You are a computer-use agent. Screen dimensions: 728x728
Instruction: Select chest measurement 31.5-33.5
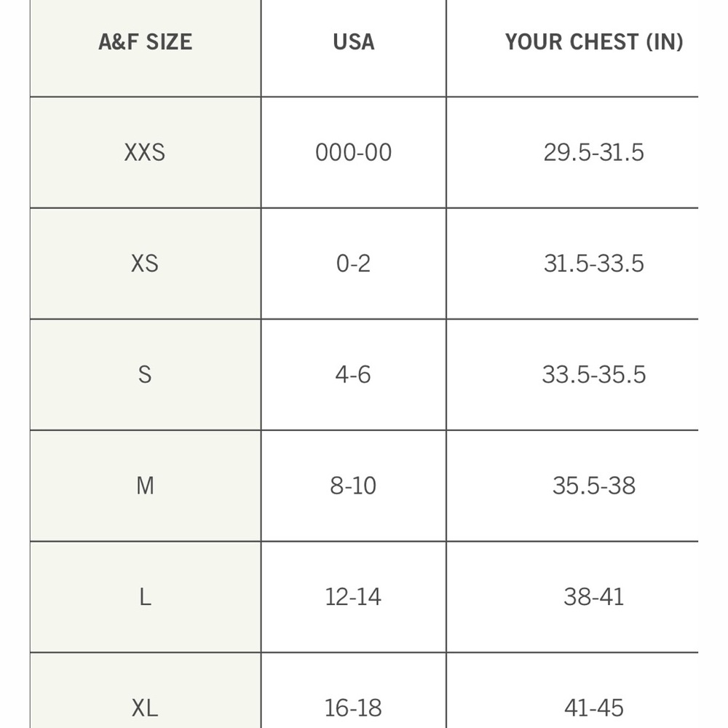click(x=594, y=264)
